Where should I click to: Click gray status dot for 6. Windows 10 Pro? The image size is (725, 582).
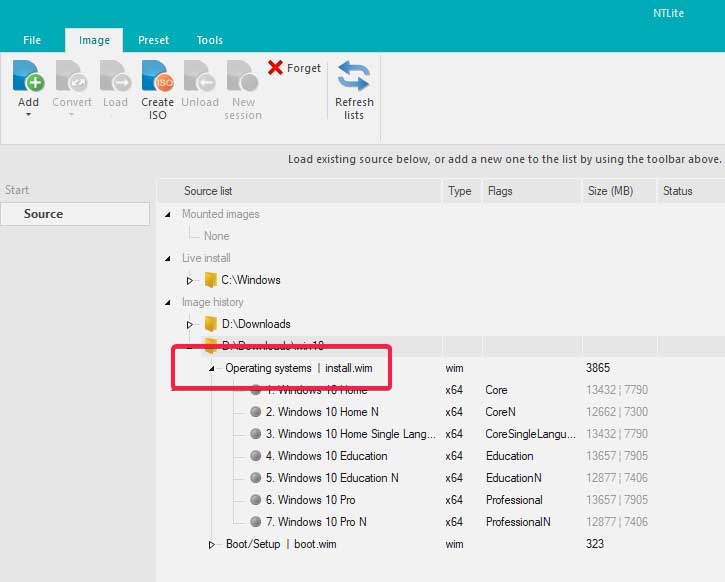[255, 500]
